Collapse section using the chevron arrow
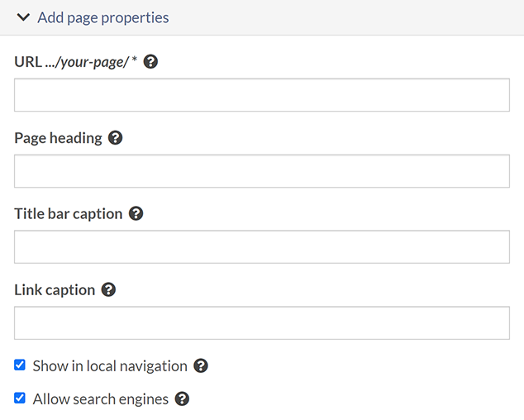Screen dimensions: 524x420 pyautogui.click(x=23, y=17)
